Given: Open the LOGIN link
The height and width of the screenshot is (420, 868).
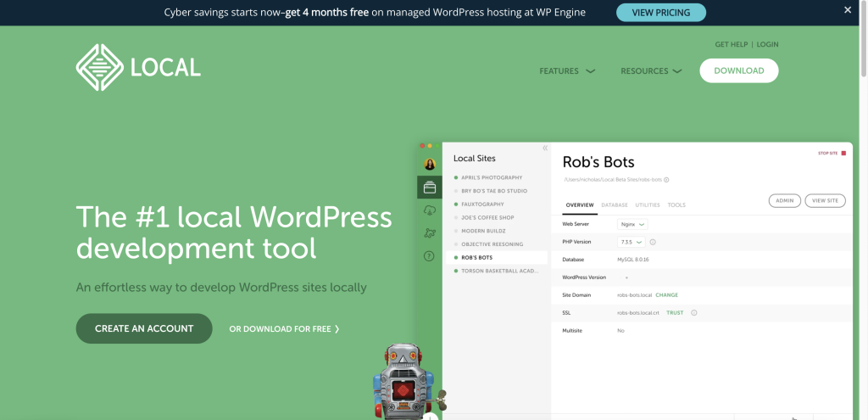Looking at the screenshot, I should 767,44.
